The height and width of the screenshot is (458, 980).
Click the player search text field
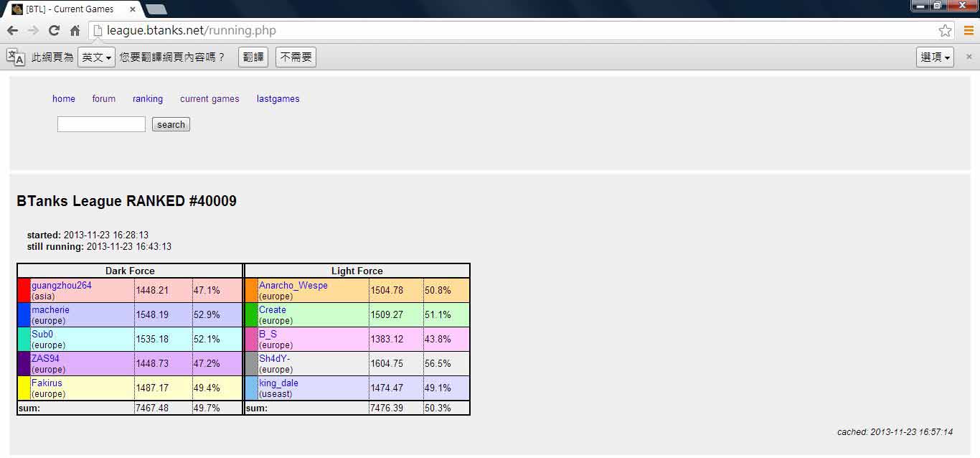[x=101, y=125]
